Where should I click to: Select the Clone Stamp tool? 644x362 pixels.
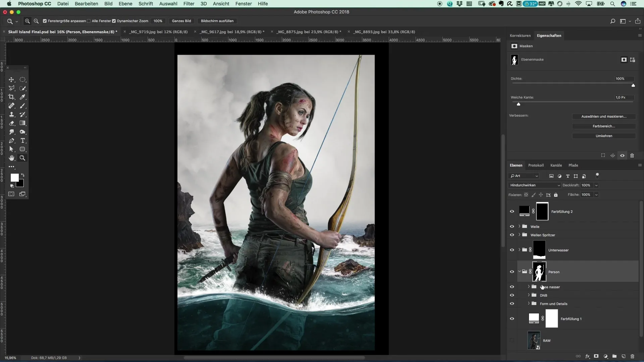[11, 115]
